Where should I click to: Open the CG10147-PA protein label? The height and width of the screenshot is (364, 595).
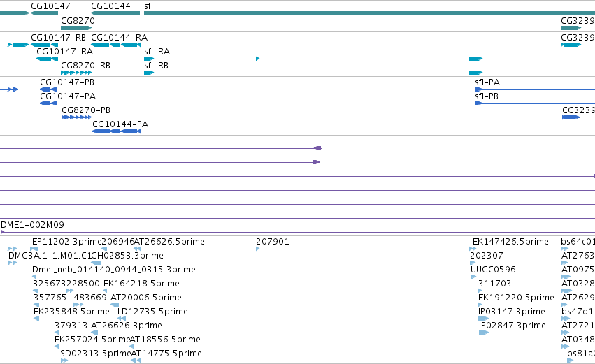click(x=68, y=96)
